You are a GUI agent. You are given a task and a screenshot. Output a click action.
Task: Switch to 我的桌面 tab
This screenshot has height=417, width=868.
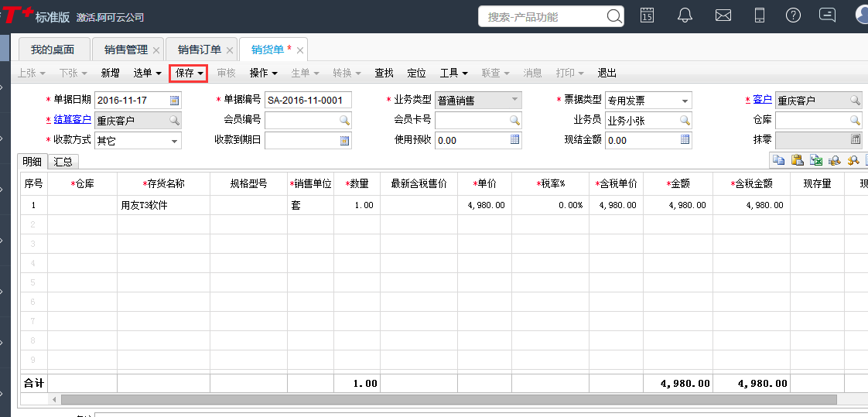pyautogui.click(x=53, y=50)
